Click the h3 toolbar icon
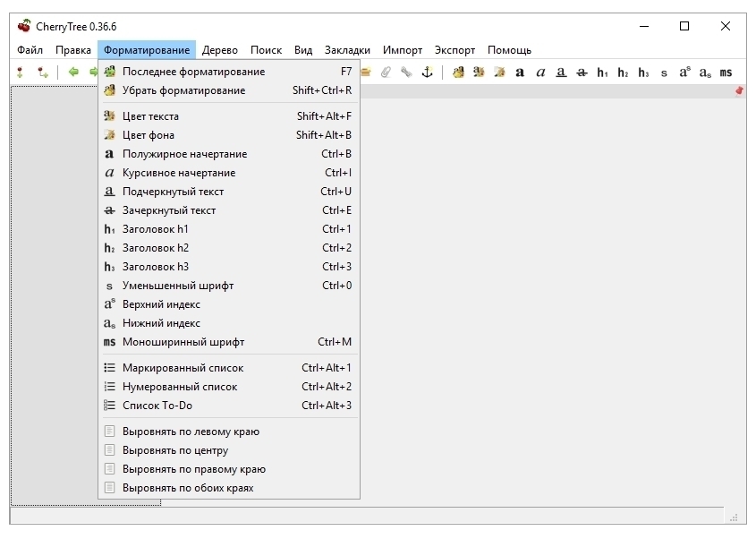756x547 pixels. pos(643,73)
